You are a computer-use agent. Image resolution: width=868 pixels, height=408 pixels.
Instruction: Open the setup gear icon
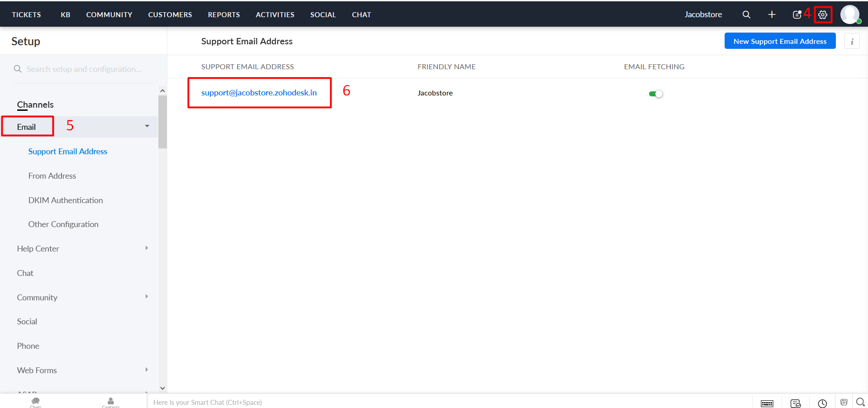(x=823, y=15)
